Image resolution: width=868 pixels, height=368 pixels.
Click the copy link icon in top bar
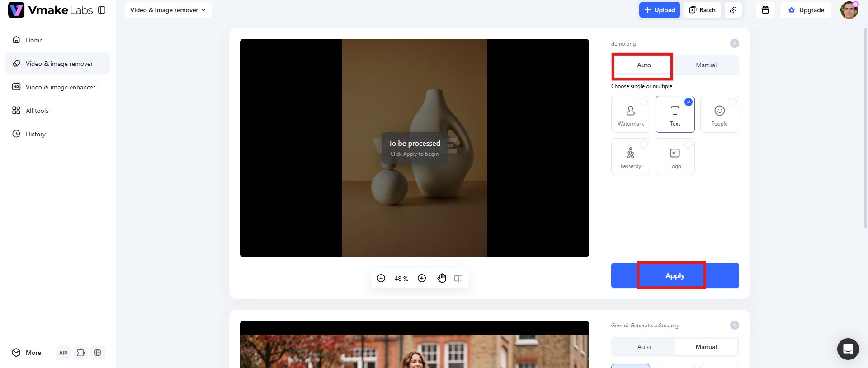tap(733, 10)
